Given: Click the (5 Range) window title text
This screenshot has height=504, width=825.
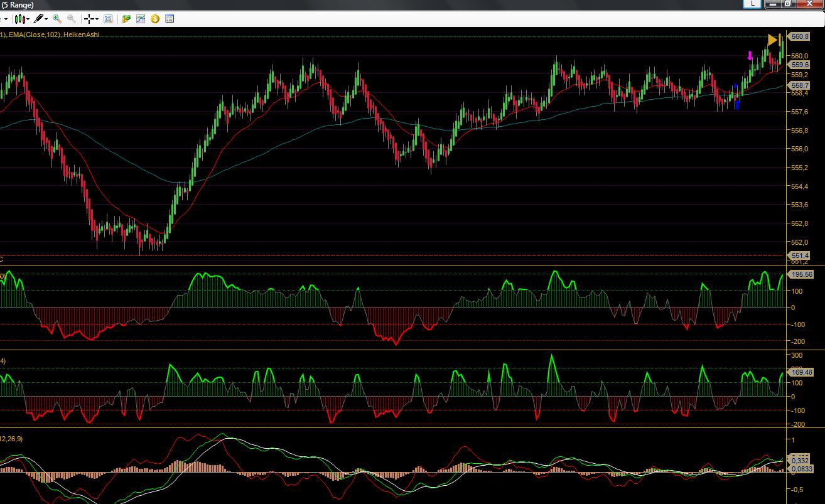Looking at the screenshot, I should [x=17, y=4].
